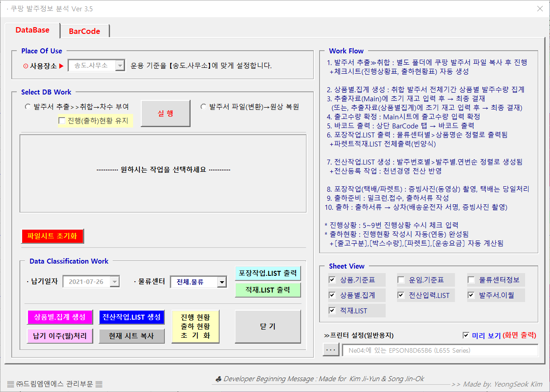Image resolution: width=550 pixels, height=392 pixels.
Task: Click 현재 시트 복사 button
Action: 132,336
